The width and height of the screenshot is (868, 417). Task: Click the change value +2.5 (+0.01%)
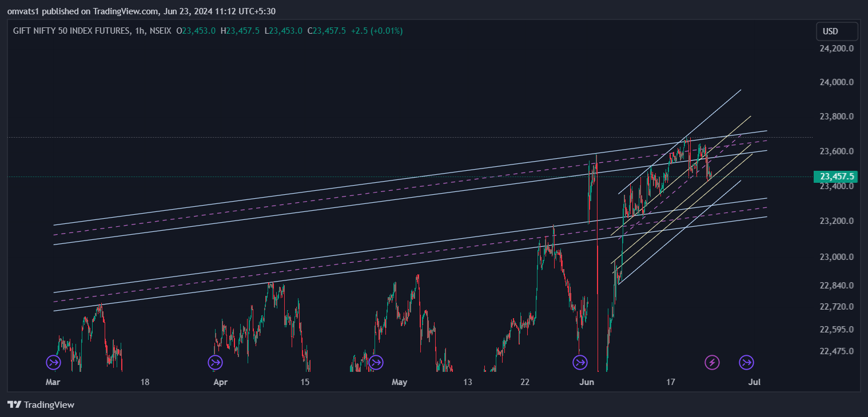click(376, 31)
